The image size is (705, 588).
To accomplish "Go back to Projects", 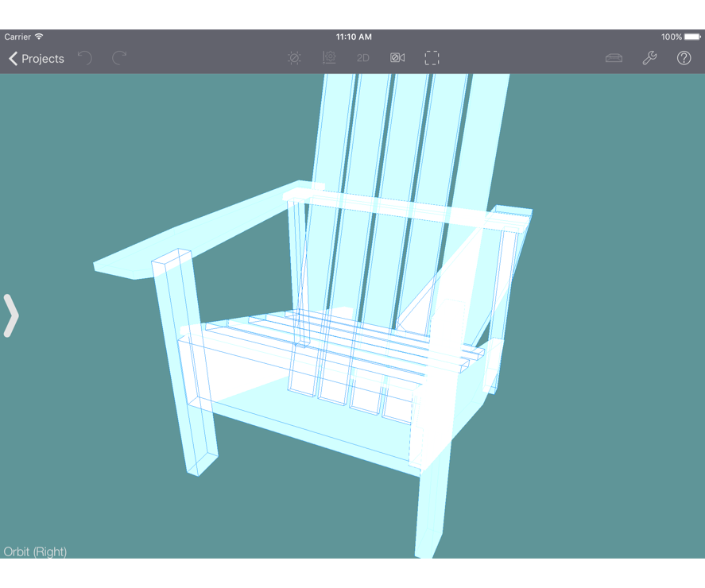I will [x=36, y=58].
